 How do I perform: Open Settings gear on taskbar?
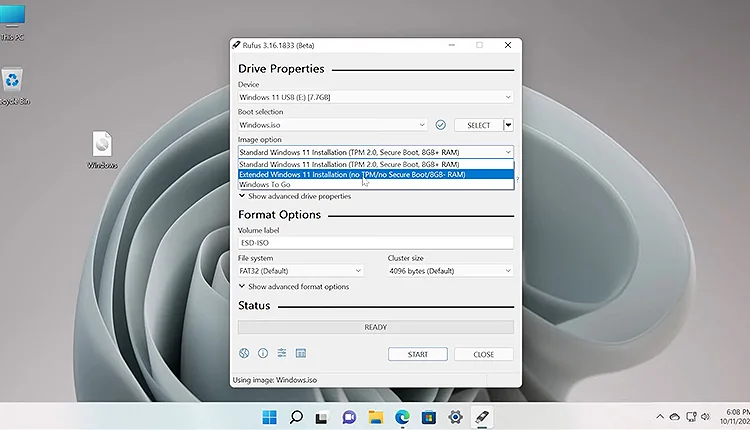point(455,417)
